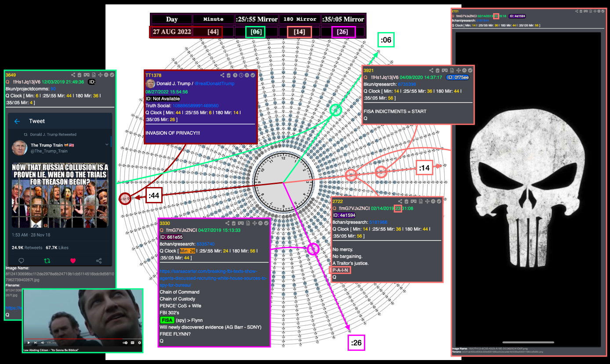This screenshot has height=364, width=610.
Task: Collapse post 3921 with up-arrow circle
Action: click(x=464, y=70)
